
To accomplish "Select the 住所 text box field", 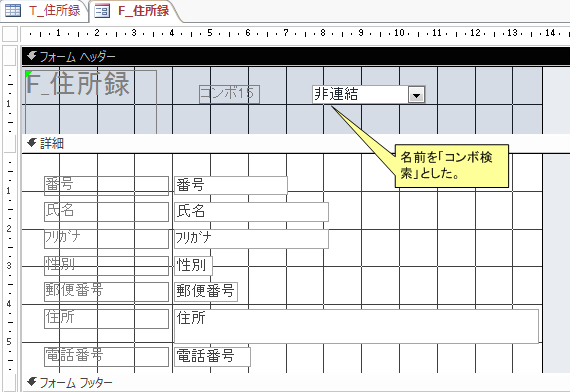I will click(x=356, y=326).
